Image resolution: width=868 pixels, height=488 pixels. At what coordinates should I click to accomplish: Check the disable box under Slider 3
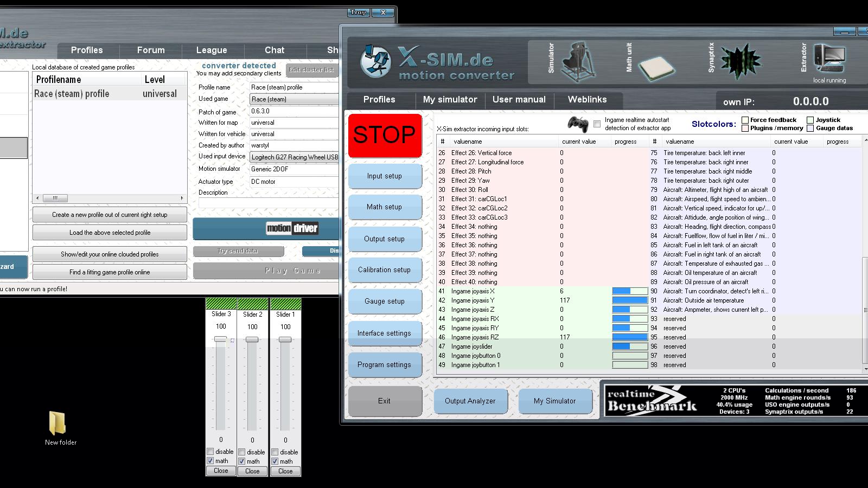210,452
